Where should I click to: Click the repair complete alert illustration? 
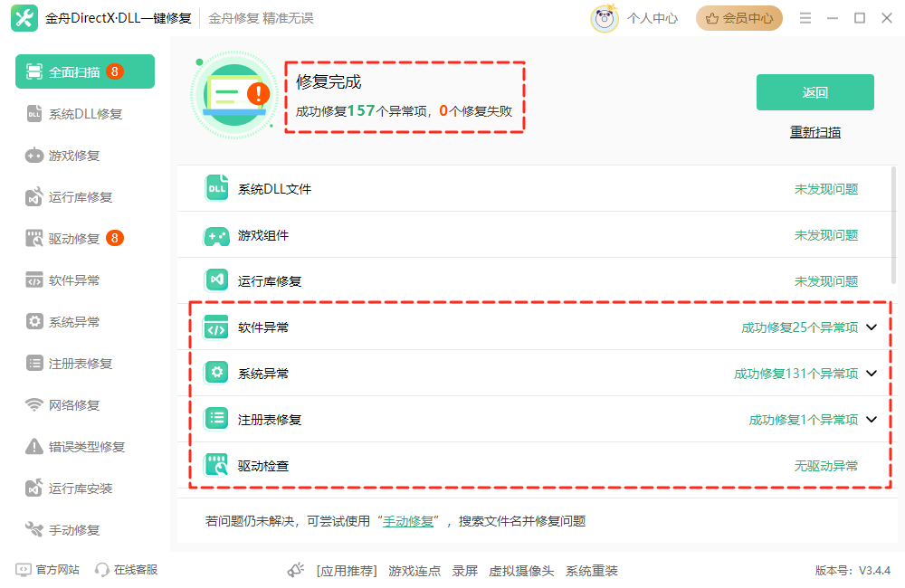pos(234,95)
